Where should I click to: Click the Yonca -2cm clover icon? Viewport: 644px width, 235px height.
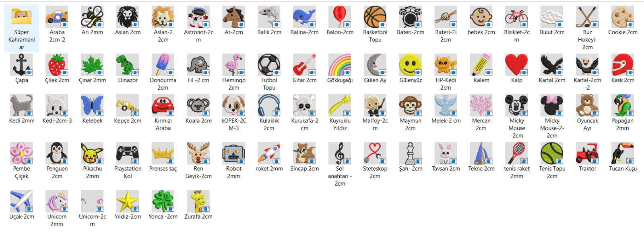(163, 201)
